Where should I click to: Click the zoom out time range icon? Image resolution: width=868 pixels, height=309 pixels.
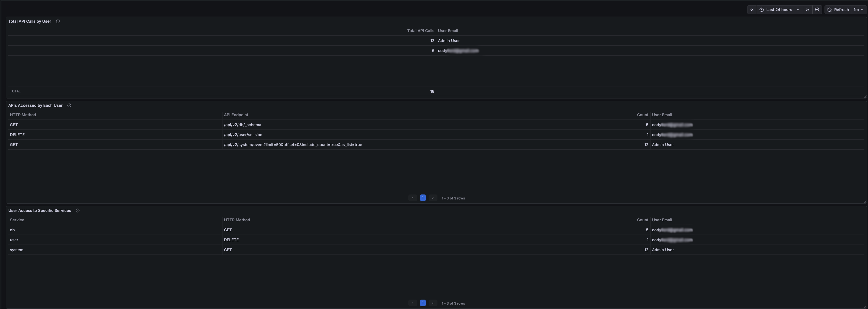(817, 9)
